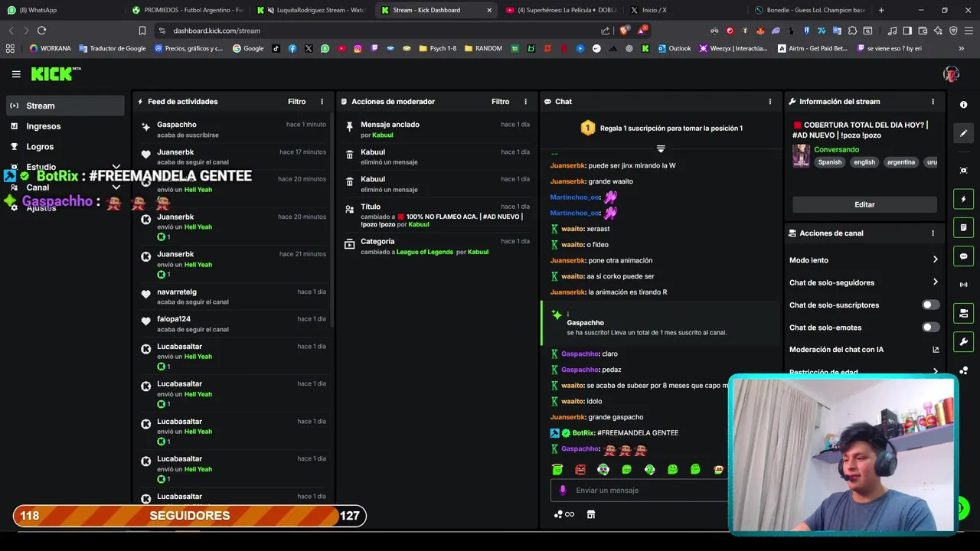Image resolution: width=980 pixels, height=551 pixels.
Task: Insert the red angry emote
Action: pyautogui.click(x=580, y=469)
